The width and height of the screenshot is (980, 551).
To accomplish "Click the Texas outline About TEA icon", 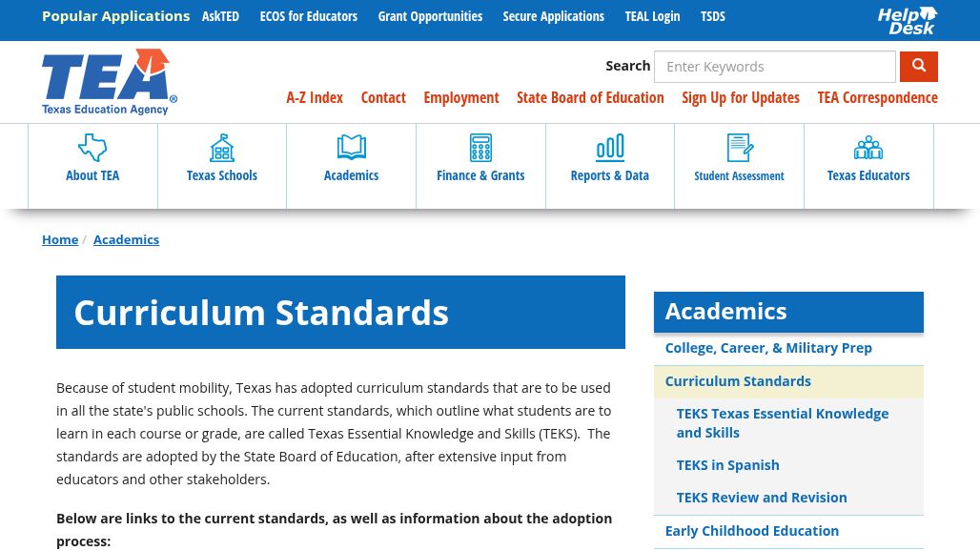I will [92, 148].
